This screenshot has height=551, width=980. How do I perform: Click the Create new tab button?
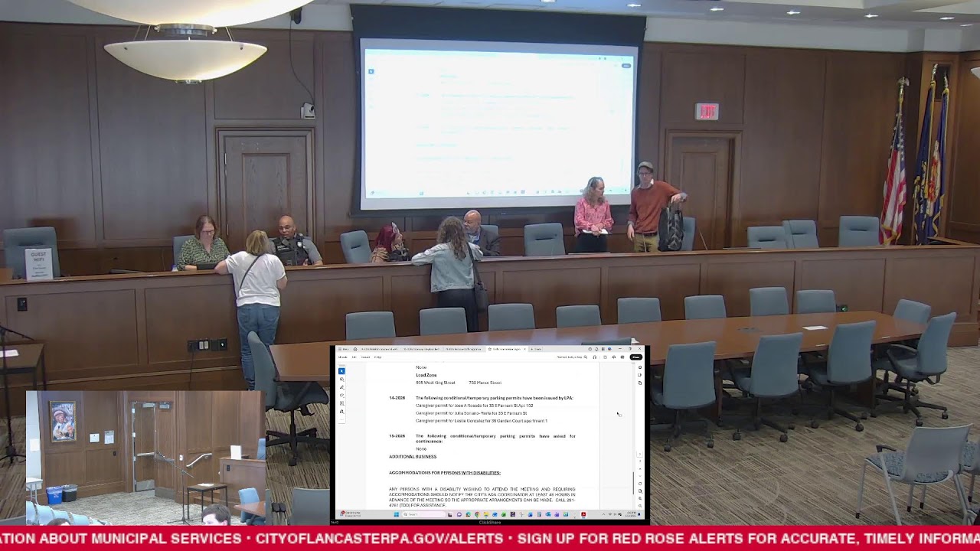(536, 349)
